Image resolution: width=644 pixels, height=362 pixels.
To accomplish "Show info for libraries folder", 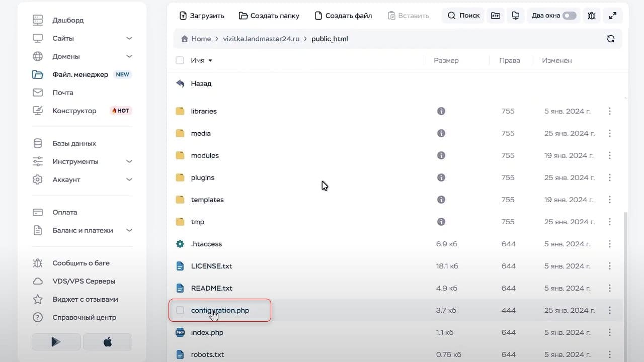I will (441, 111).
